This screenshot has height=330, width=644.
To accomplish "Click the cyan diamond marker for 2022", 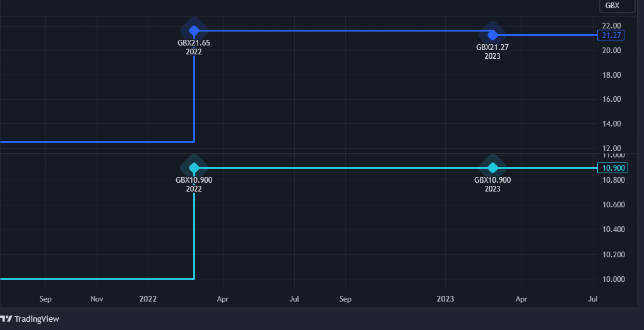I will coord(194,168).
